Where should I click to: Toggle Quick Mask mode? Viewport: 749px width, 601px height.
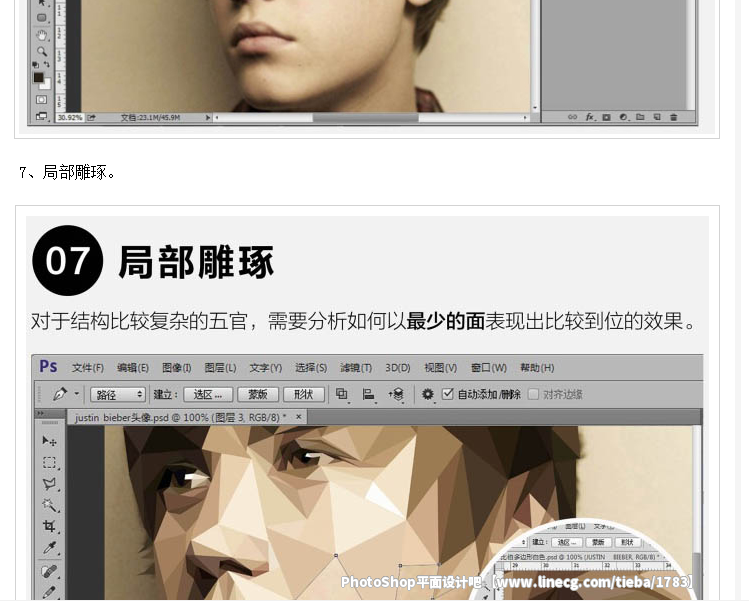click(42, 99)
